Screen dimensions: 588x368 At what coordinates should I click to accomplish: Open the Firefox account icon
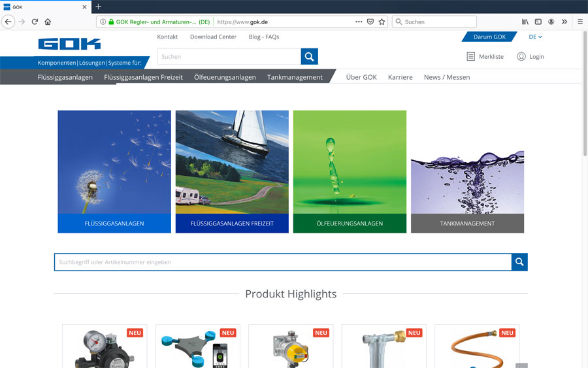(x=551, y=22)
